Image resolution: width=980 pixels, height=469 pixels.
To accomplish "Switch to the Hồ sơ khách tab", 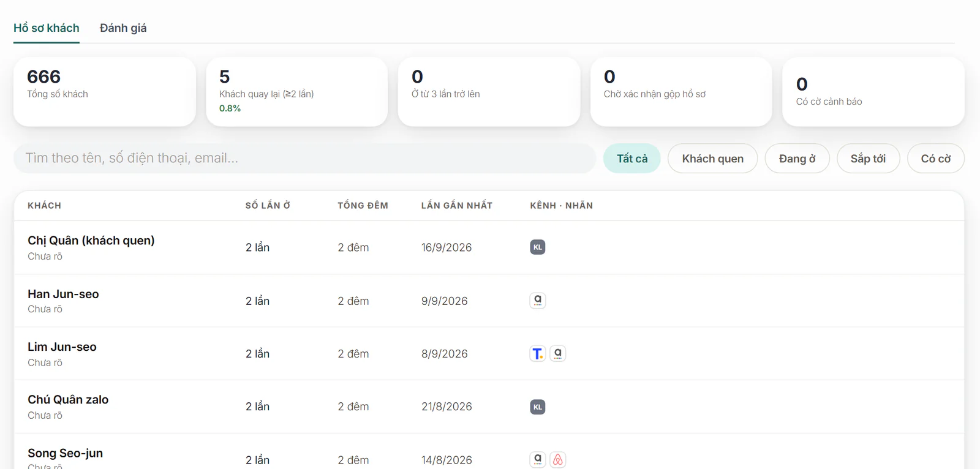I will click(x=47, y=28).
